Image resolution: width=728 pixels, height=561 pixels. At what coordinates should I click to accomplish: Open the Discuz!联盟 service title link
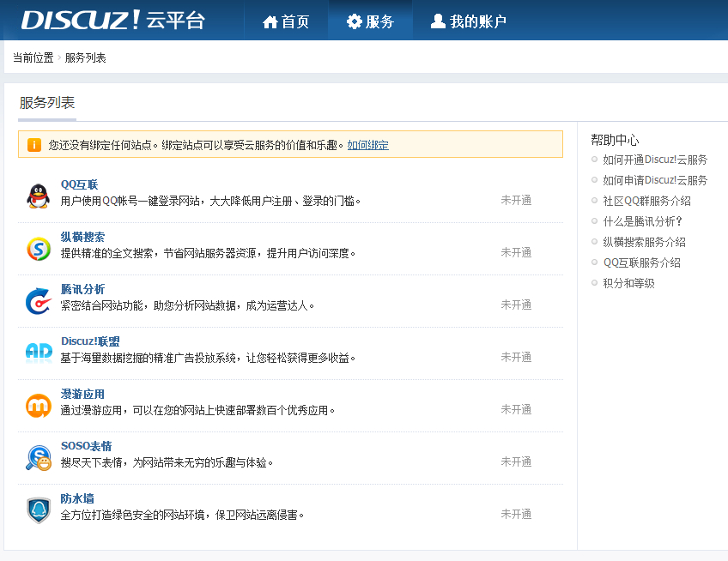pyautogui.click(x=90, y=341)
